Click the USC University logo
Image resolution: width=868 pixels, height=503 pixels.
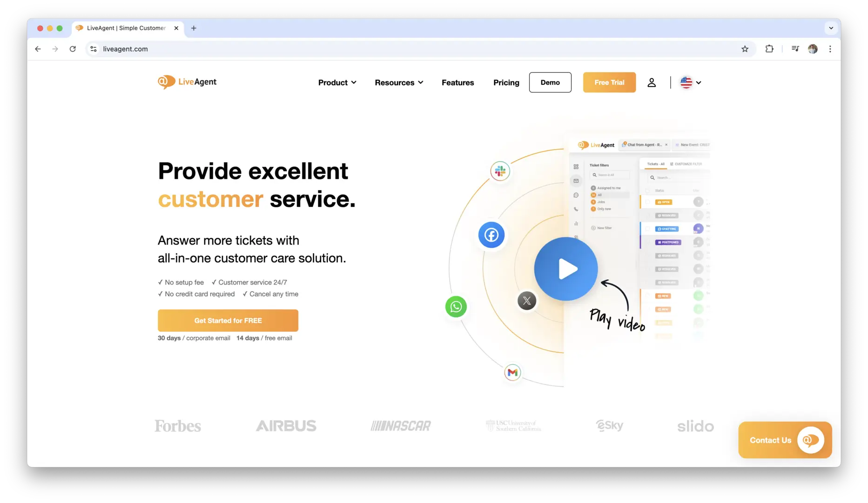513,426
